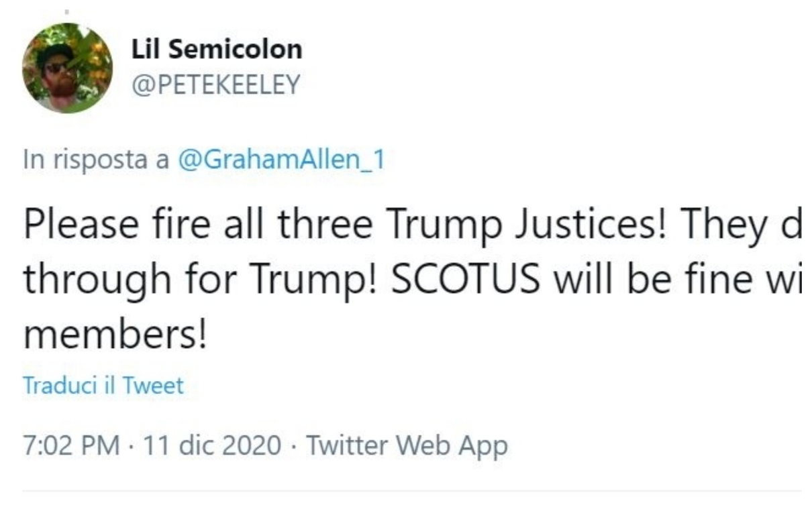Translate the tweet via Traduci il Tweet
The height and width of the screenshot is (507, 812).
pyautogui.click(x=103, y=386)
